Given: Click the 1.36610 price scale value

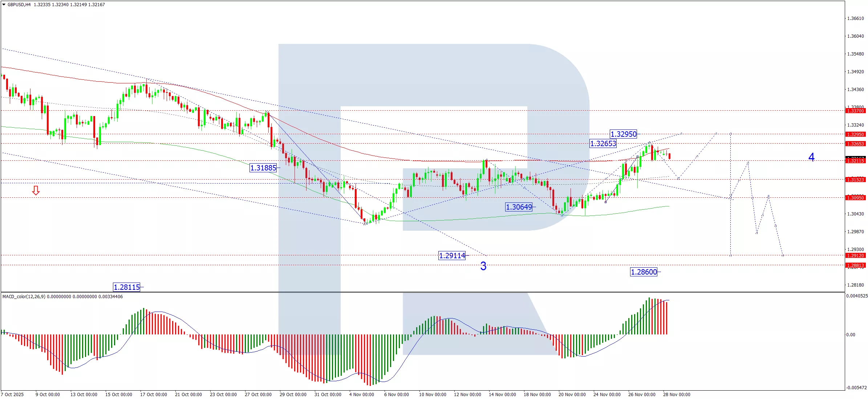Looking at the screenshot, I should (x=855, y=18).
